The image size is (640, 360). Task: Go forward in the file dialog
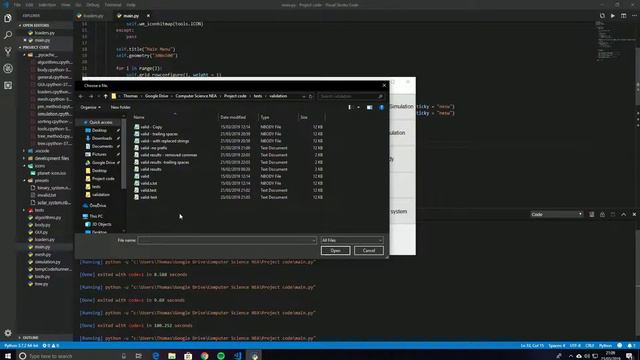91,96
